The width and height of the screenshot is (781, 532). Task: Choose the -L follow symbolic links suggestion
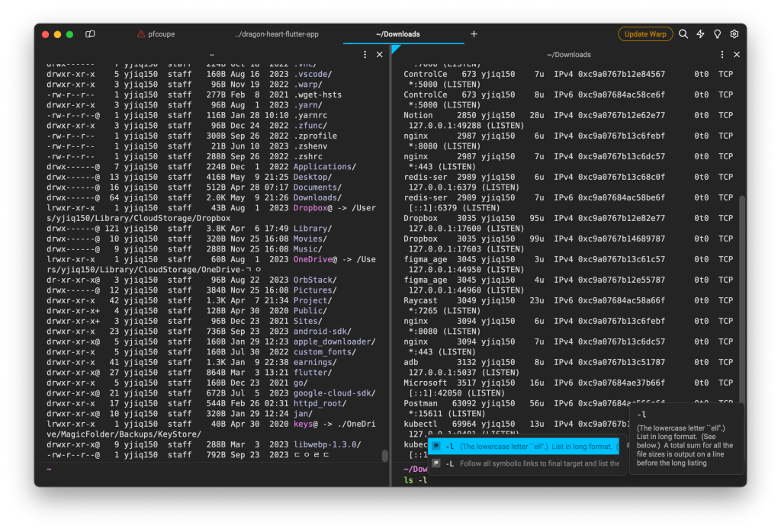pos(524,463)
